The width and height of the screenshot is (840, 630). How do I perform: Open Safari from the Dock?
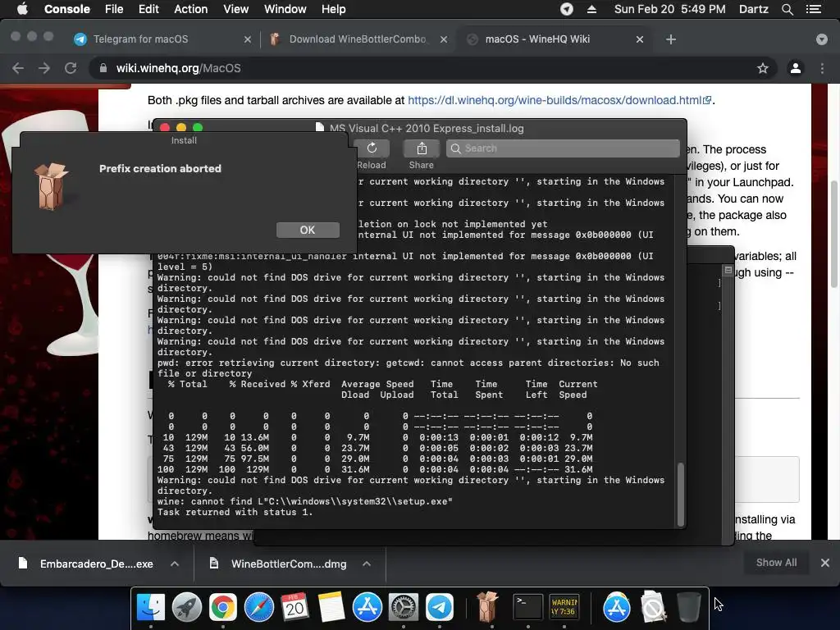pyautogui.click(x=258, y=607)
